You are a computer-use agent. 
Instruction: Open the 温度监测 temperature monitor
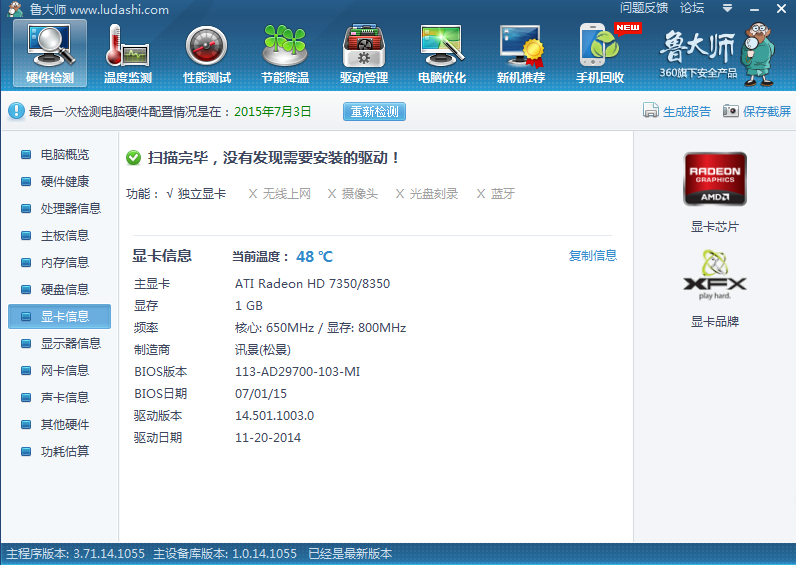[128, 53]
